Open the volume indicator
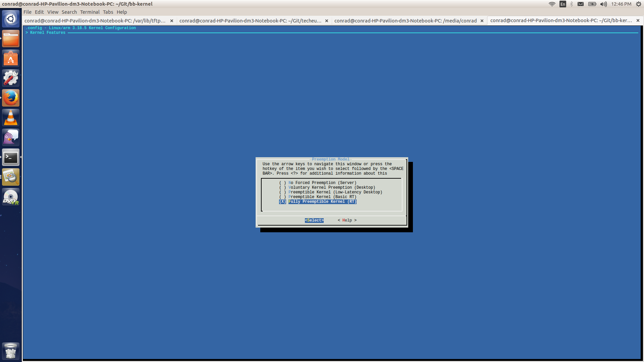644x362 pixels. tap(603, 4)
